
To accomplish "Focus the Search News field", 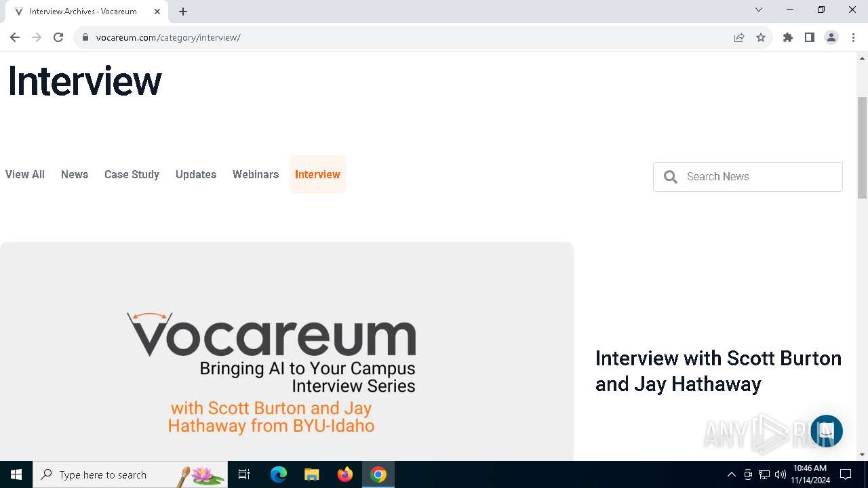I will pos(748,177).
